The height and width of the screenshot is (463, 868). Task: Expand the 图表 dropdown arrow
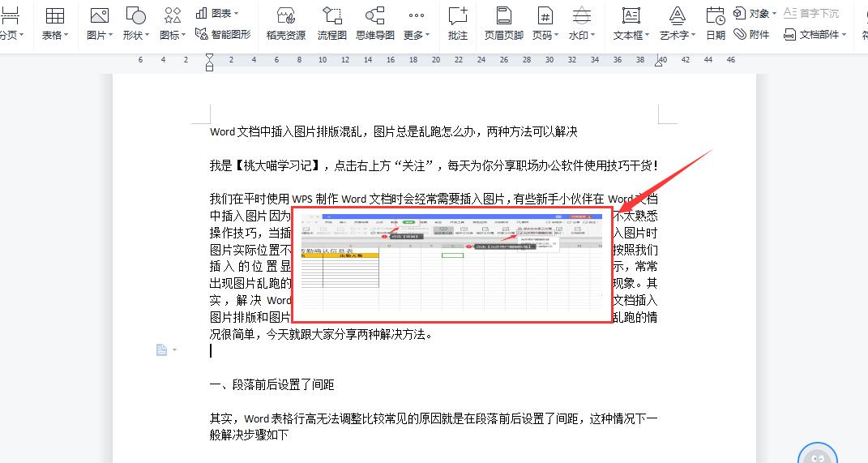tap(237, 13)
